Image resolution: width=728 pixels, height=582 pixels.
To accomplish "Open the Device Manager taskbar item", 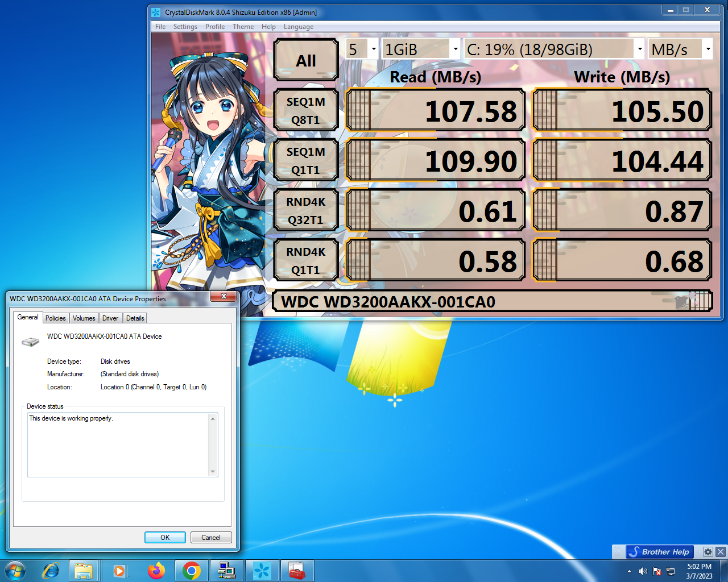I will coord(227,571).
